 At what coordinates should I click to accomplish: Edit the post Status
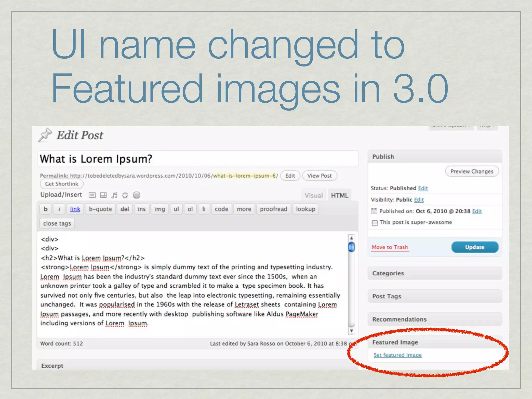[423, 188]
